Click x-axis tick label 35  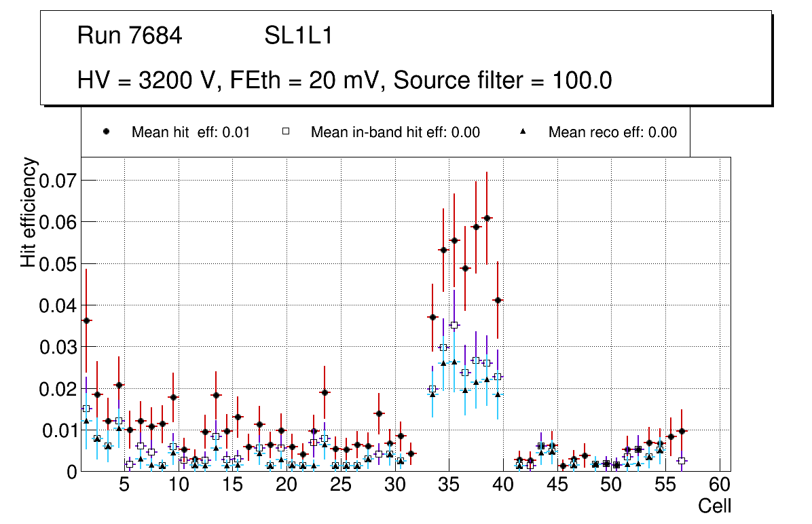click(449, 485)
